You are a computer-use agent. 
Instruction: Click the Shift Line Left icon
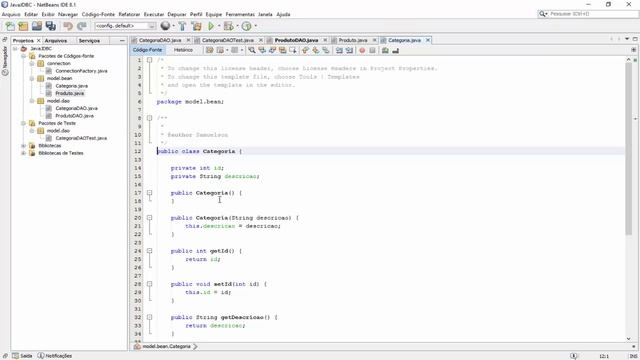click(x=339, y=50)
